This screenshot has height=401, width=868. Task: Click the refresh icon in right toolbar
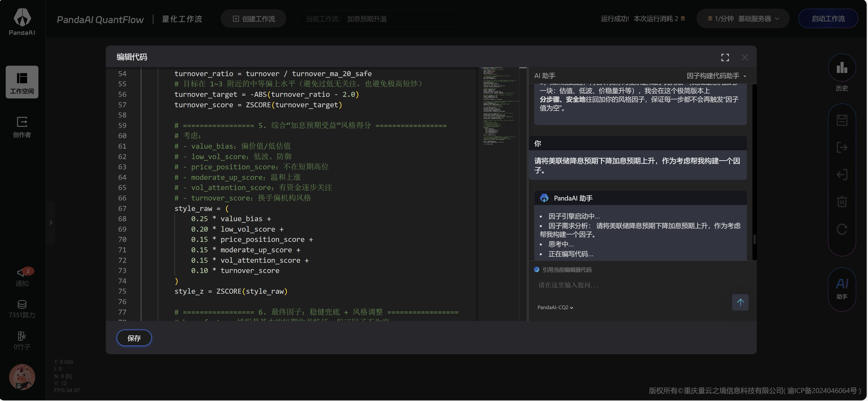[842, 229]
